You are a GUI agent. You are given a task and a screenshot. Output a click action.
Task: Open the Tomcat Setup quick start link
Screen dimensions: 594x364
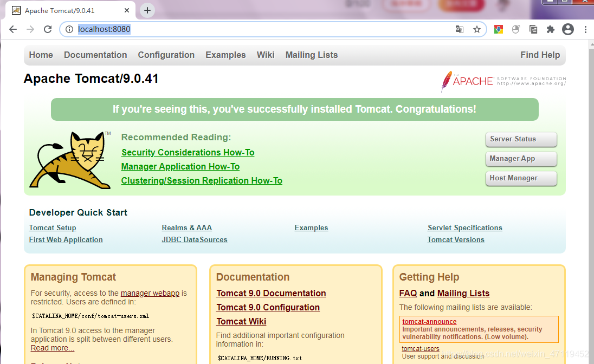[53, 227]
